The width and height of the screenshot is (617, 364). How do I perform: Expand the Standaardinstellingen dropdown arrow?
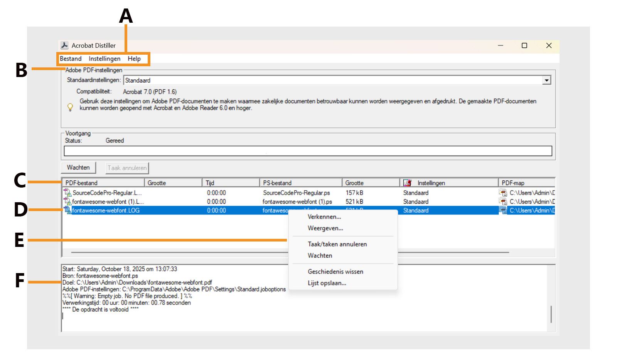click(x=546, y=80)
